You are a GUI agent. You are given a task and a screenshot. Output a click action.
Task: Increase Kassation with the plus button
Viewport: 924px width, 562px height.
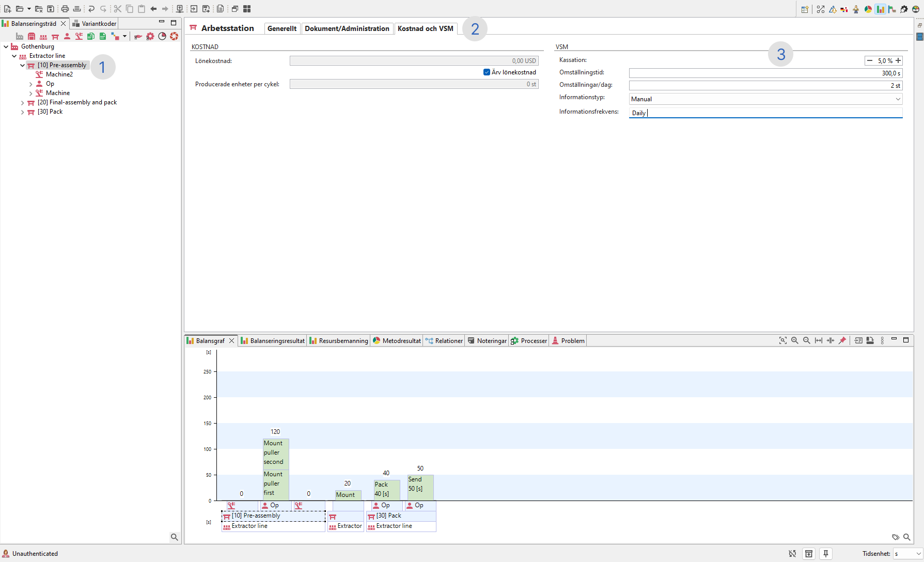[899, 61]
